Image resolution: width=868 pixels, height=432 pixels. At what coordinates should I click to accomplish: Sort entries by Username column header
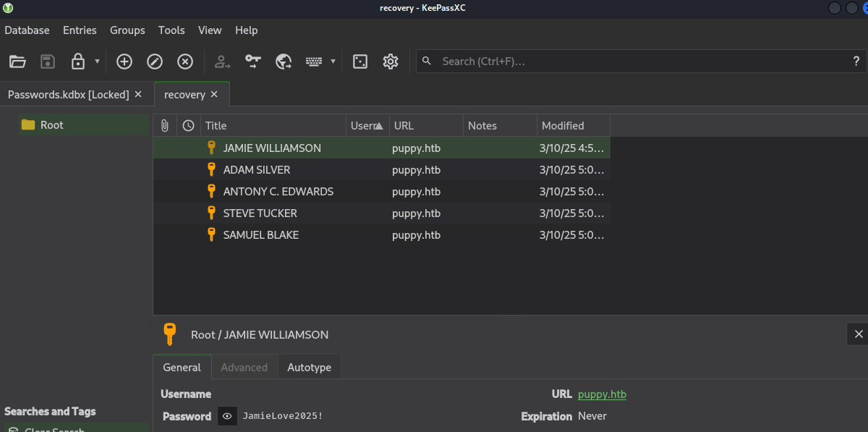(x=367, y=125)
